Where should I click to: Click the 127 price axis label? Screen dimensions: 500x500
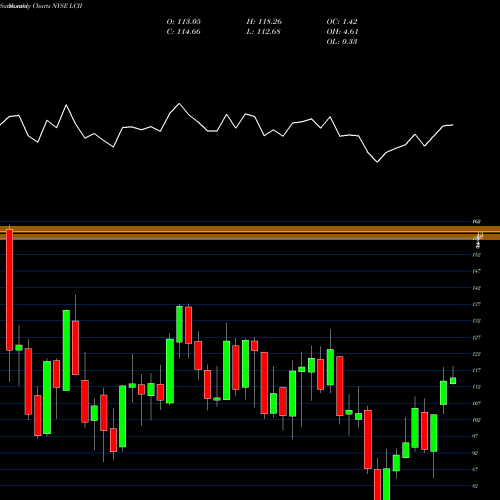click(476, 338)
